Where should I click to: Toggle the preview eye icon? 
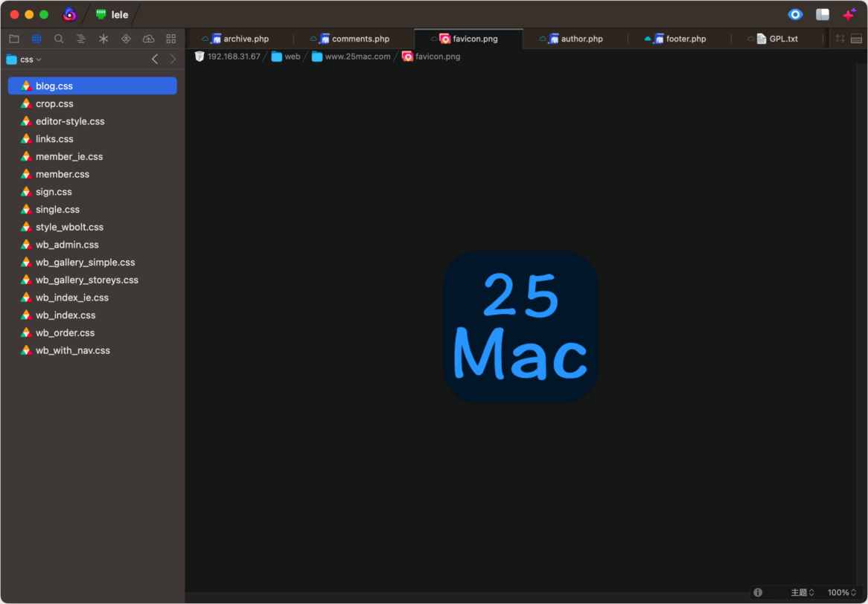click(796, 14)
